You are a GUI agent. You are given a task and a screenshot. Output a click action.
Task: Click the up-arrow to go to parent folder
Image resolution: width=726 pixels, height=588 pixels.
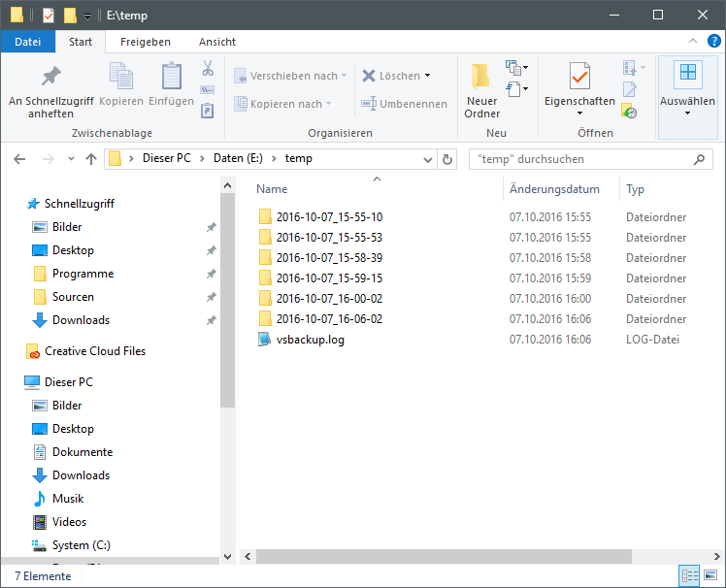click(91, 159)
